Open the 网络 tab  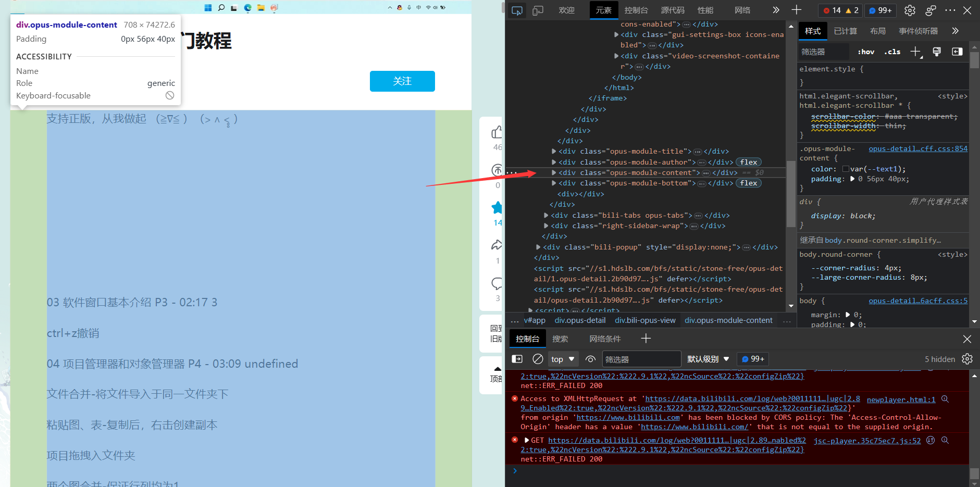(742, 10)
